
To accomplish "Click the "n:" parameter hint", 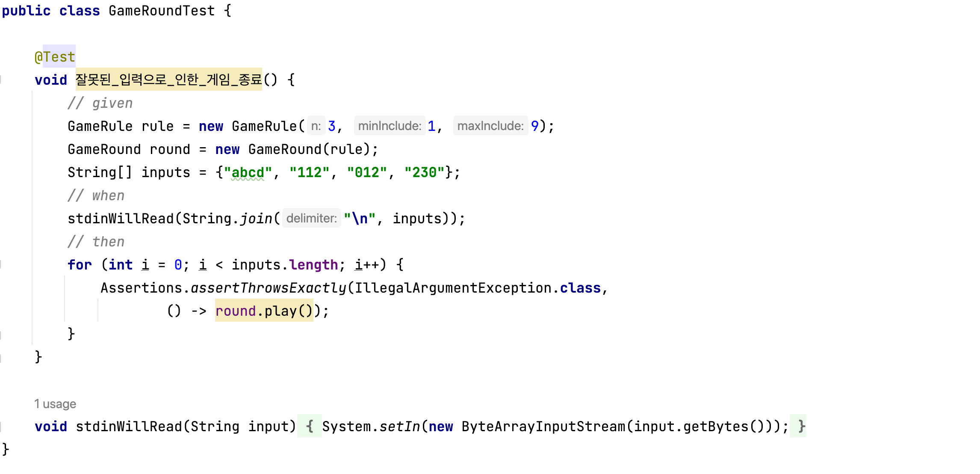I will pyautogui.click(x=316, y=126).
